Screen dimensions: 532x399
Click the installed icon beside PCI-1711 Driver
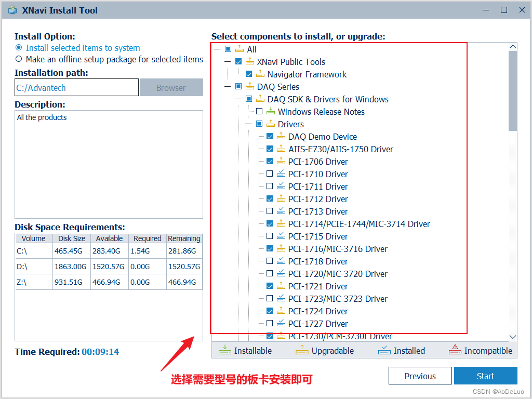tap(281, 187)
